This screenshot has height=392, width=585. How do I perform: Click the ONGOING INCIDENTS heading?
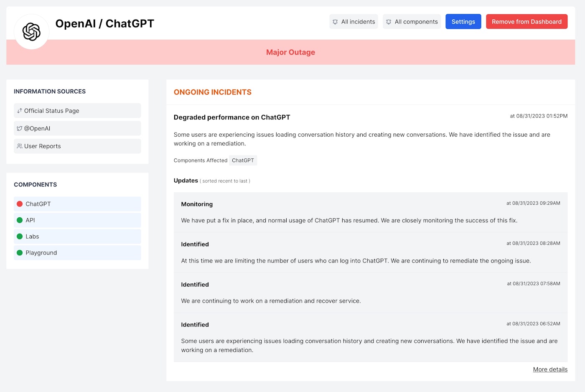point(213,92)
